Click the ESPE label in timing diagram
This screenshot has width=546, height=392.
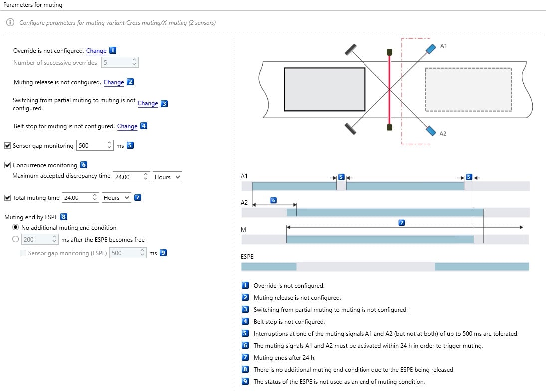point(247,256)
